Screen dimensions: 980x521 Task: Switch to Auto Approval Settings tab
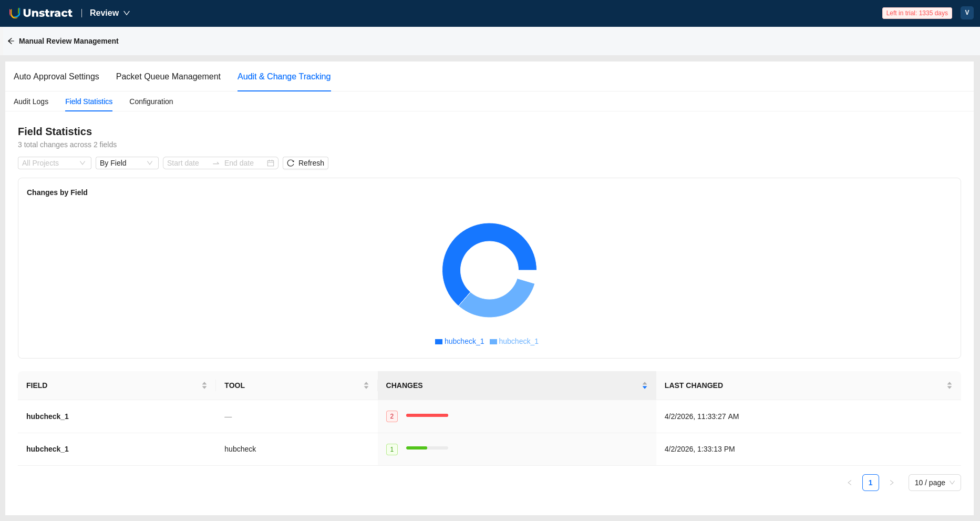point(56,77)
